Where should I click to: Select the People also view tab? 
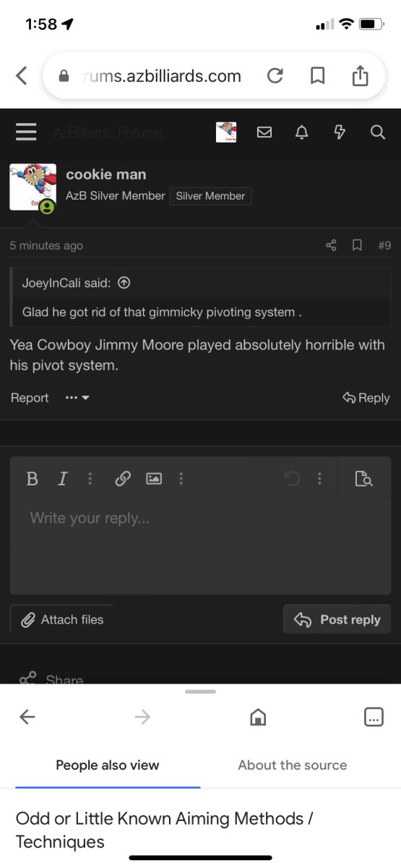point(108,765)
